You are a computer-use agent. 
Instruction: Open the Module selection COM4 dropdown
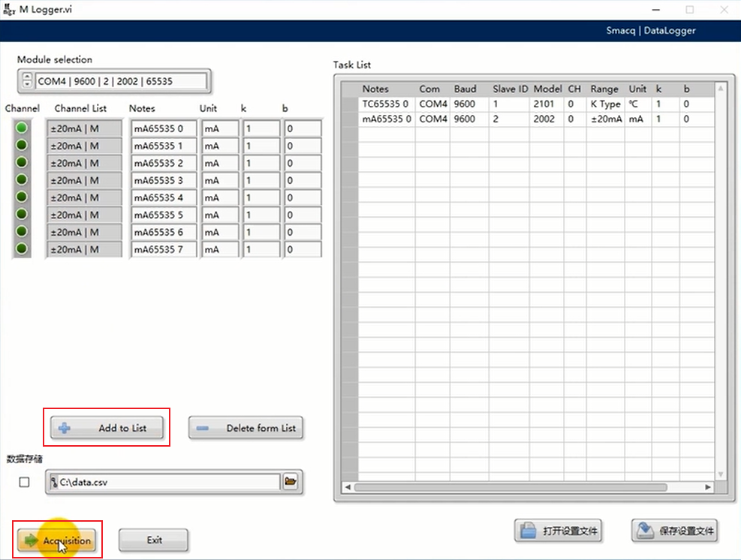[x=120, y=81]
